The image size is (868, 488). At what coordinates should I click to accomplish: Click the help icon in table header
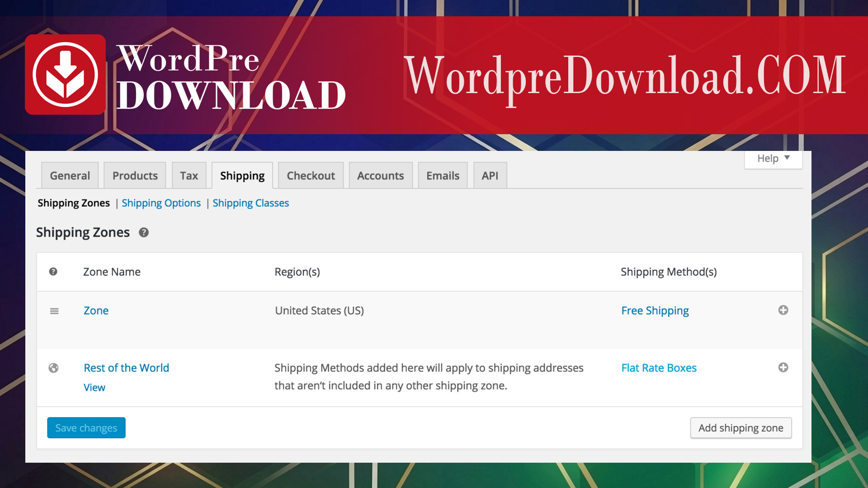(53, 272)
